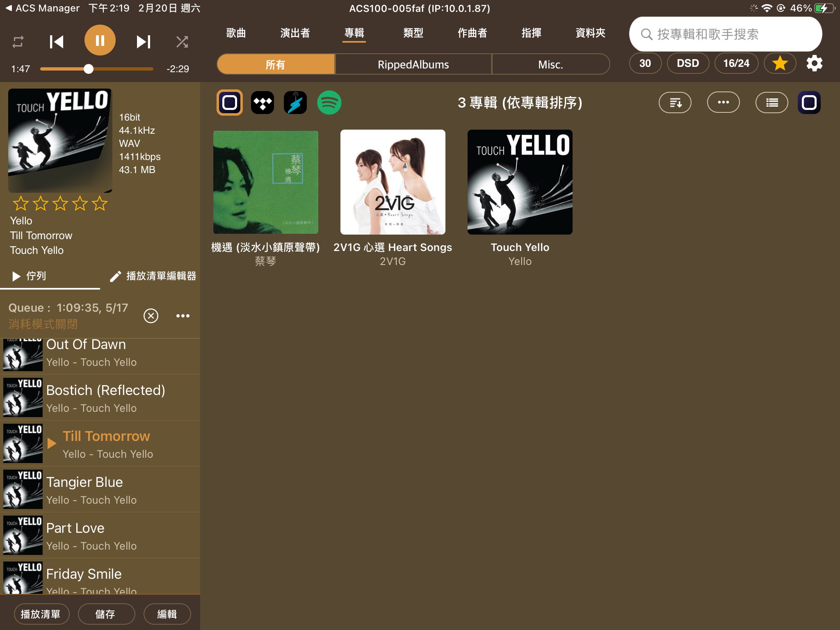Click the Wi-Fi status icon

click(x=767, y=8)
